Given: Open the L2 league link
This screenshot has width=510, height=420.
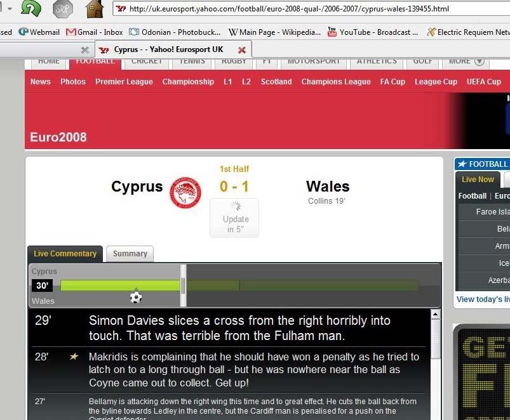Looking at the screenshot, I should (x=246, y=82).
